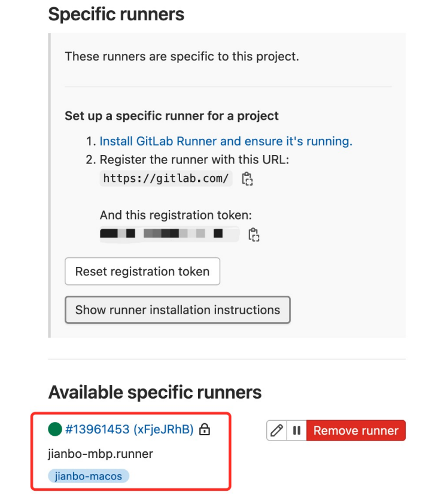Click the 'Set up a specific runner' title
This screenshot has width=438, height=504.
click(x=172, y=116)
